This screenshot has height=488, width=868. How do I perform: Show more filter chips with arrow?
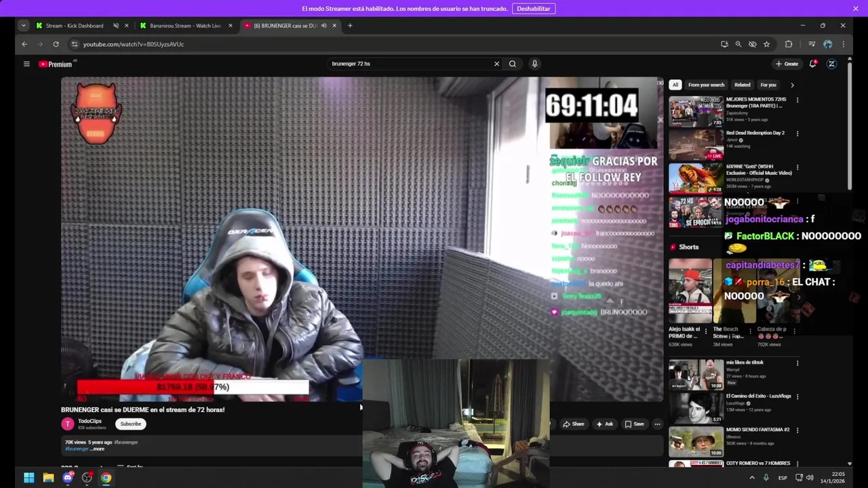[792, 85]
